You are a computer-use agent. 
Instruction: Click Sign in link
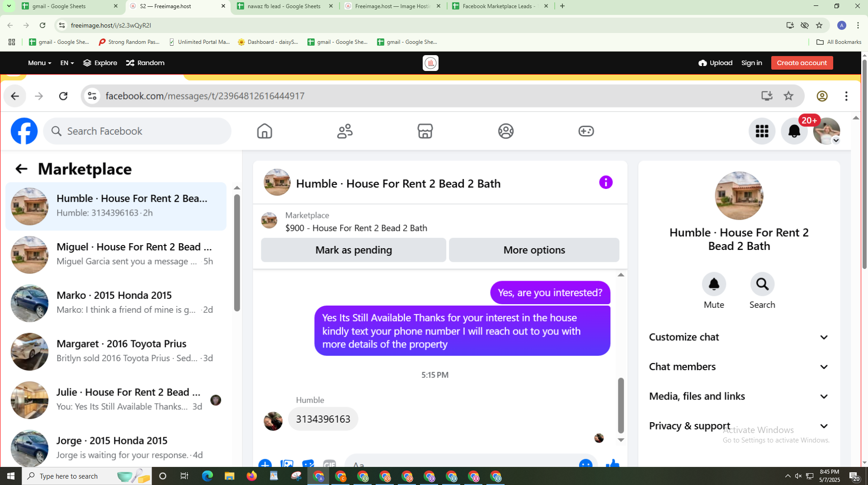(751, 63)
